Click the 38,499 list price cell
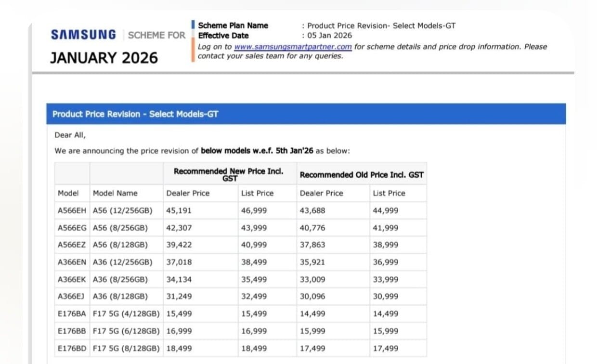This screenshot has height=364, width=597. click(254, 262)
